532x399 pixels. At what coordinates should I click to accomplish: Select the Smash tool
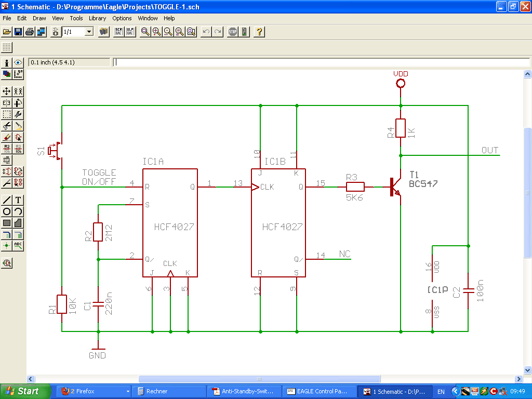[6, 160]
